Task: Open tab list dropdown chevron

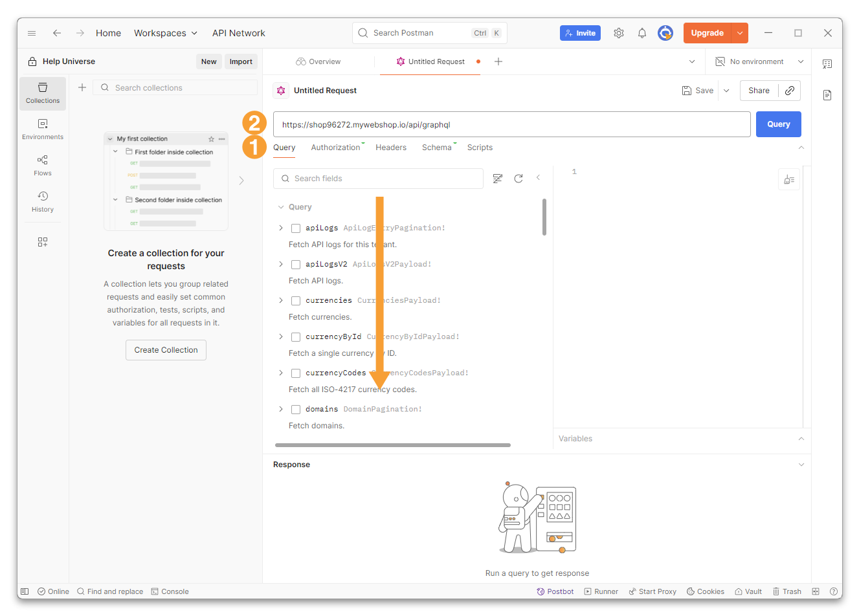Action: (692, 61)
